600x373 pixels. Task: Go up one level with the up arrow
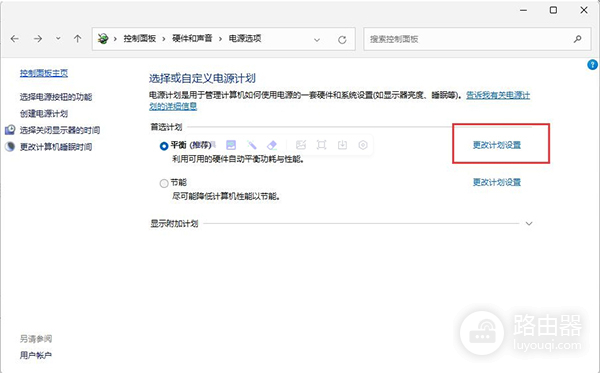point(78,39)
